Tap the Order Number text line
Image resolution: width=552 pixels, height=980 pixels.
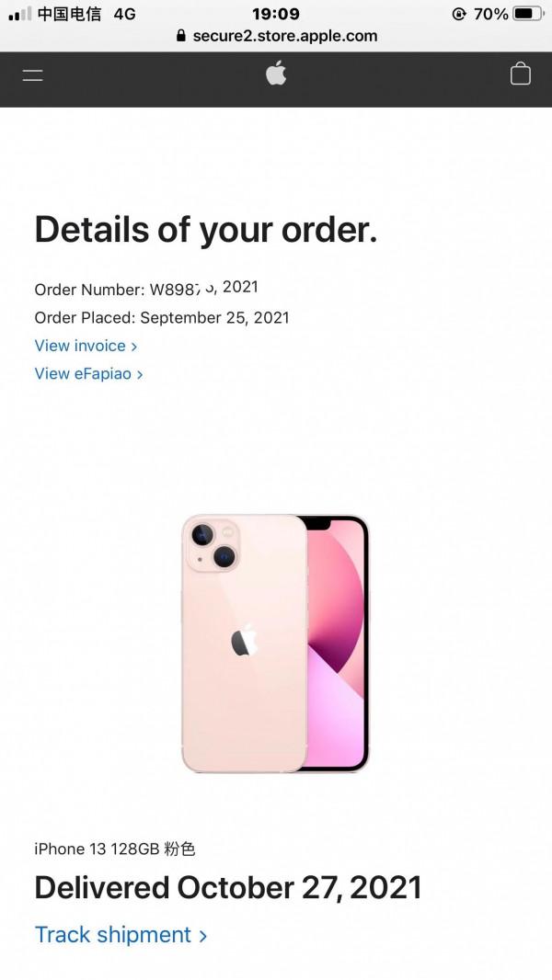click(146, 288)
